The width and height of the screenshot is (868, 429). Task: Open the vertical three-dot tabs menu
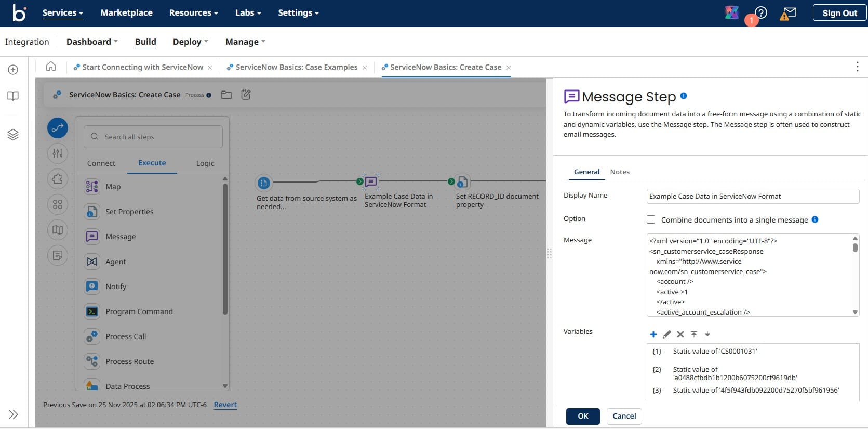857,67
